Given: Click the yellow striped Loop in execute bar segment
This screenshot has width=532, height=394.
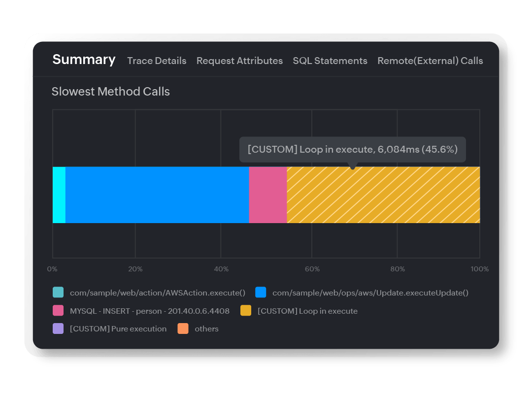Looking at the screenshot, I should 382,195.
